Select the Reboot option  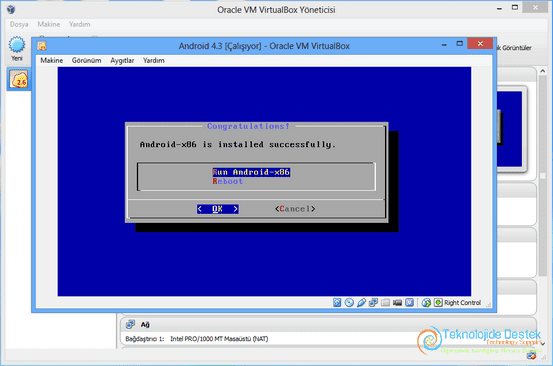coord(227,181)
